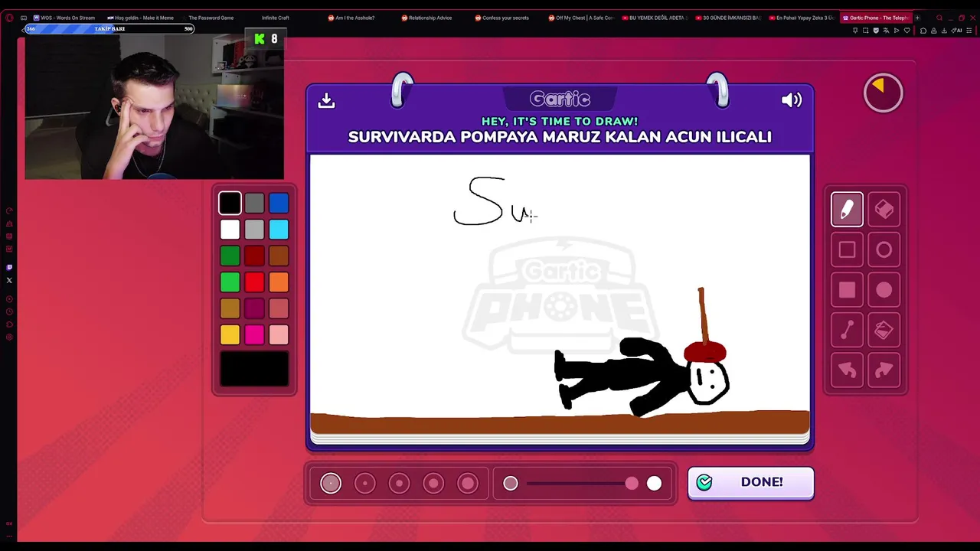The image size is (980, 551).
Task: Switch to WOS - Words On Stream tab
Action: pyautogui.click(x=64, y=18)
